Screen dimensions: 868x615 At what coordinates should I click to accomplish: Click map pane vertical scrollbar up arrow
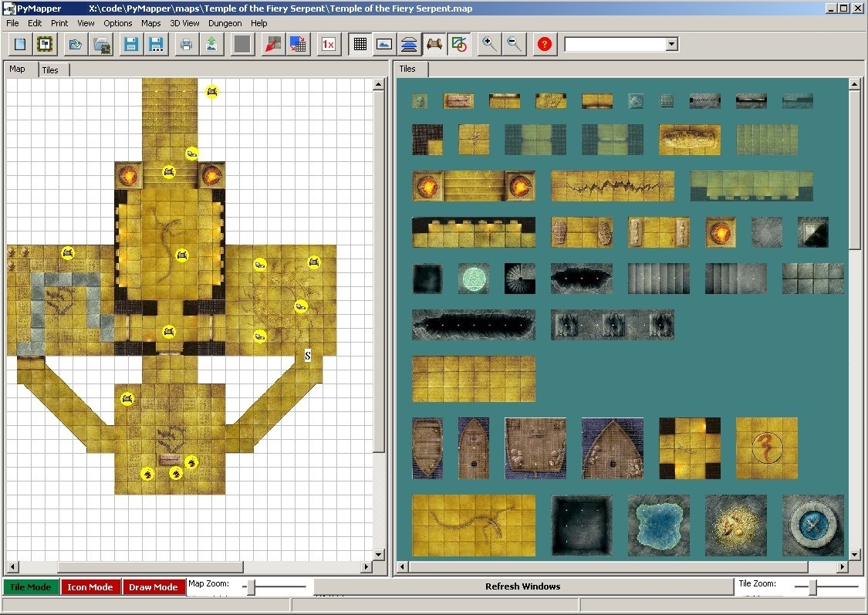[x=379, y=84]
